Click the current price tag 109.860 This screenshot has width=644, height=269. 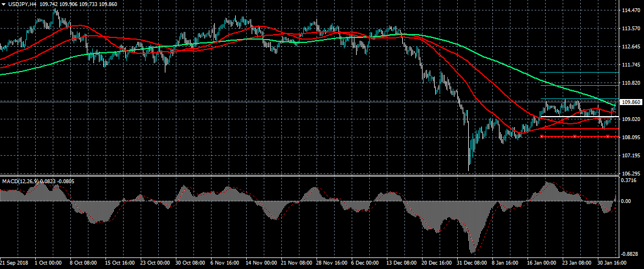pos(630,102)
